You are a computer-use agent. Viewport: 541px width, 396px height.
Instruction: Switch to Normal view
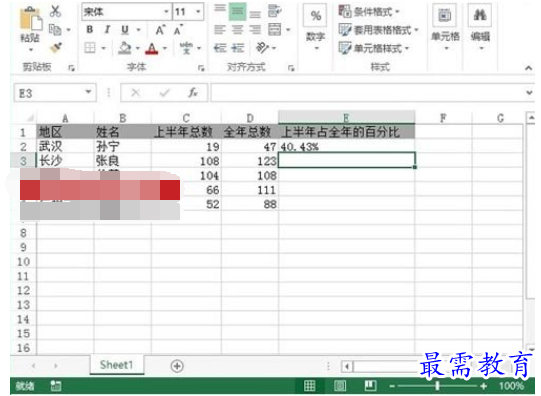309,386
